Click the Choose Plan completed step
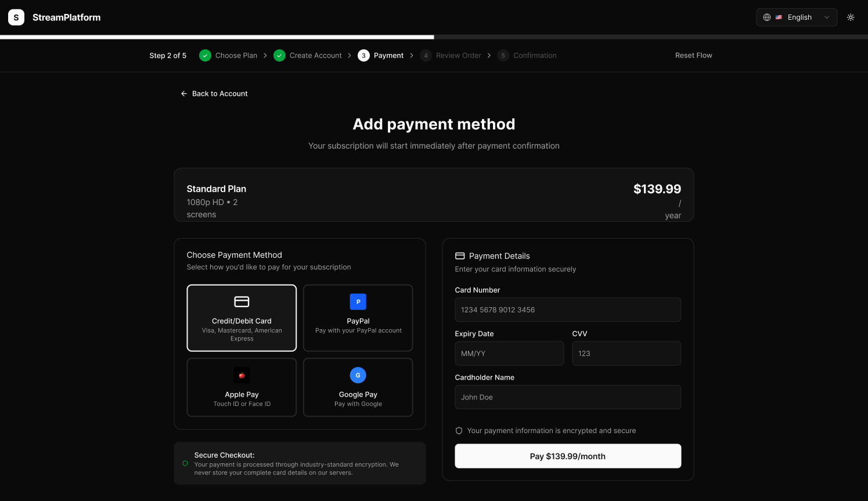 pyautogui.click(x=236, y=55)
